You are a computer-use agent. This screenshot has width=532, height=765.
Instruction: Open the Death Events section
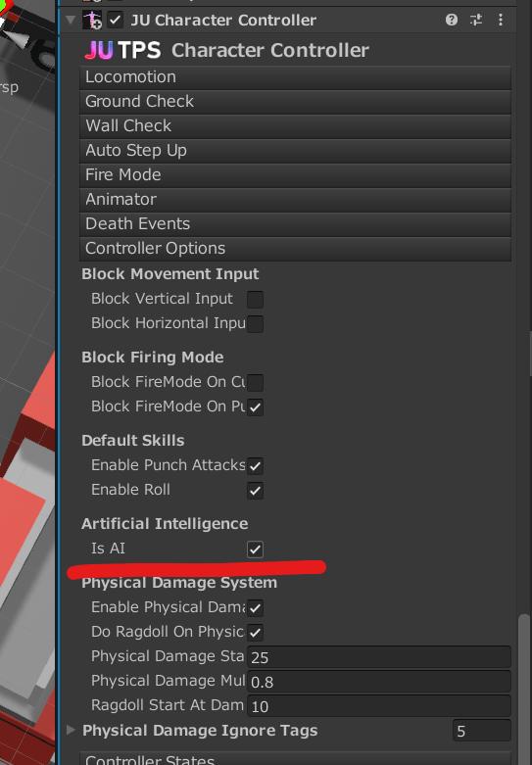point(295,224)
